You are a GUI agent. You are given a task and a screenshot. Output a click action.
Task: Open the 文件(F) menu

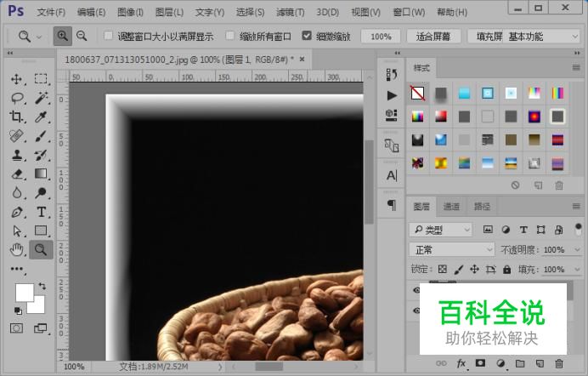click(51, 13)
